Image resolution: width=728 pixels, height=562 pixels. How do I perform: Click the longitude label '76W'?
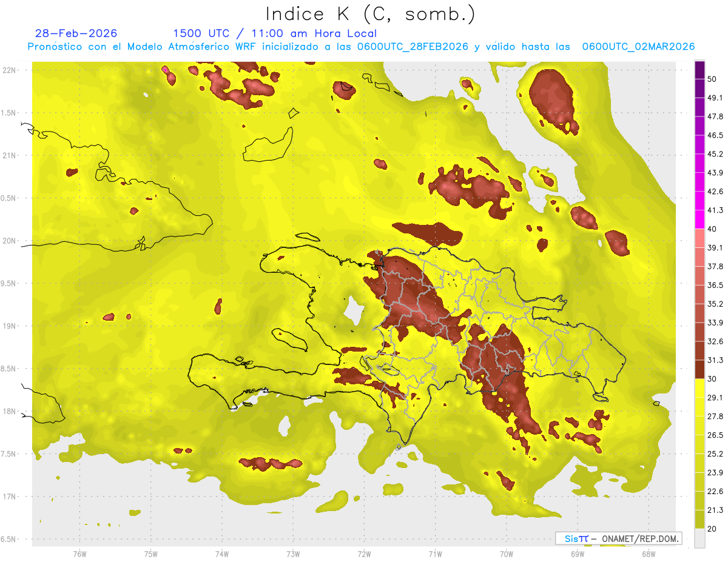[x=79, y=554]
